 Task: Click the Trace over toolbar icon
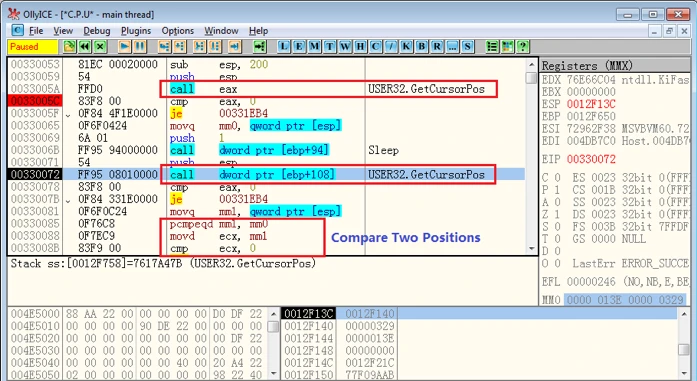215,47
